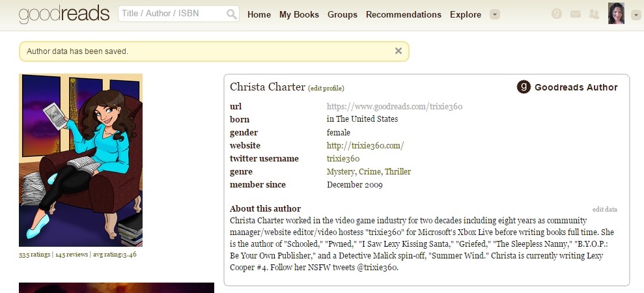Open the notifications 'g' icon

556,14
